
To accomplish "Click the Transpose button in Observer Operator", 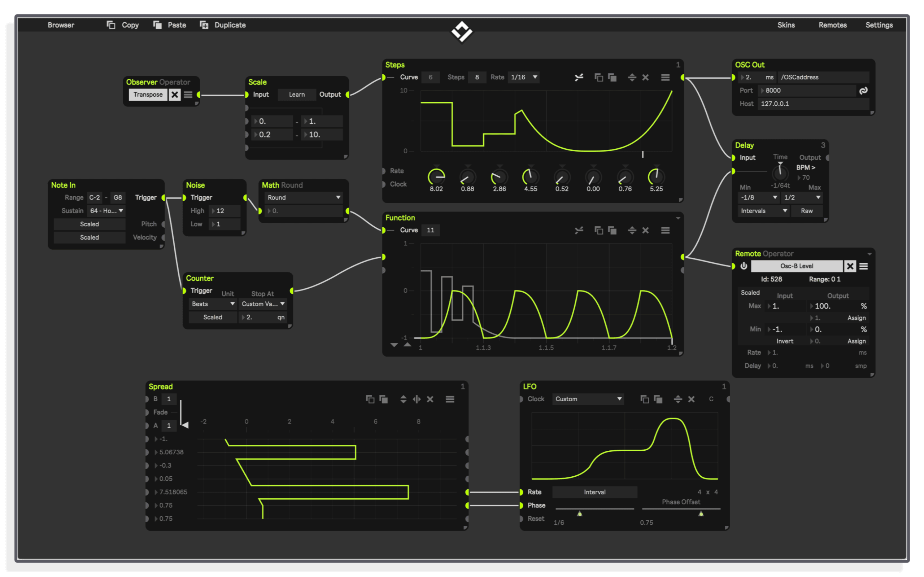I will (x=148, y=95).
